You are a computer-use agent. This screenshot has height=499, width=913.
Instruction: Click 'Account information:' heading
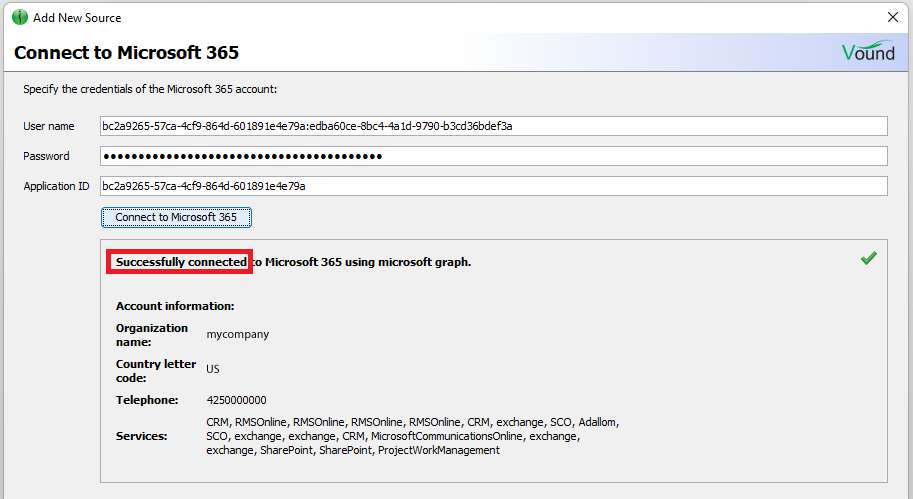click(x=175, y=306)
